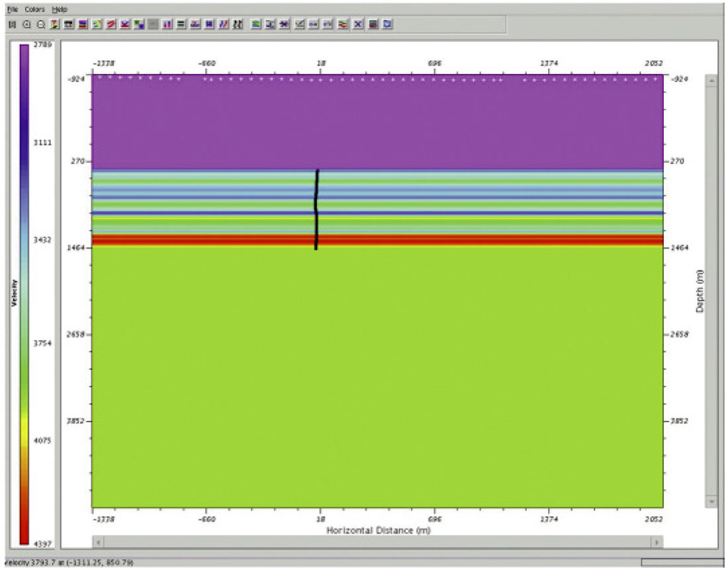Viewport: 728px width, 569px height.
Task: Click the 'Depth (m)' axis label
Action: coord(700,291)
